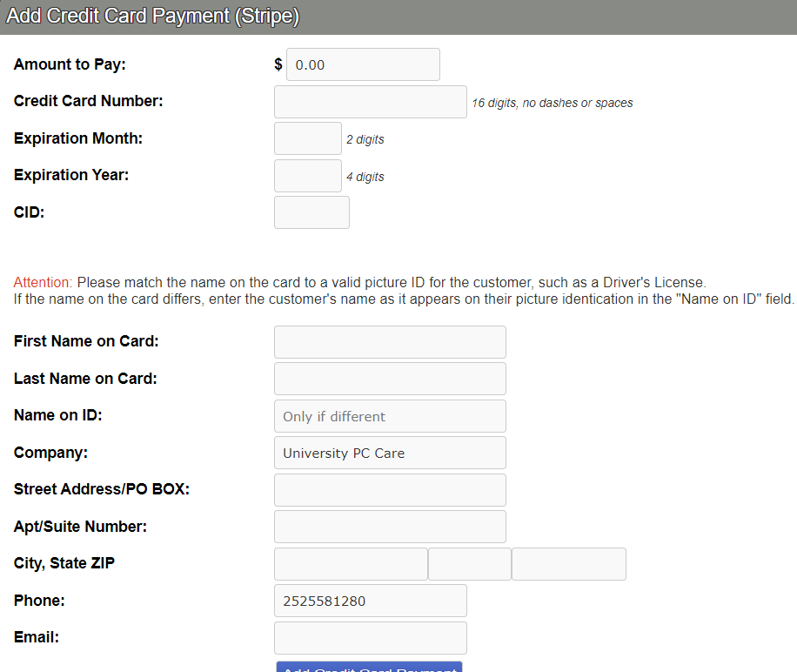Click the Street Address/PO BOX input
Image resolution: width=797 pixels, height=672 pixels.
click(389, 490)
